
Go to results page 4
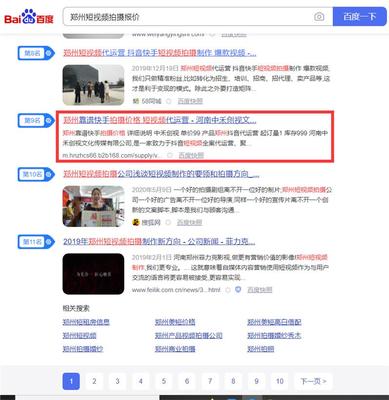click(141, 381)
